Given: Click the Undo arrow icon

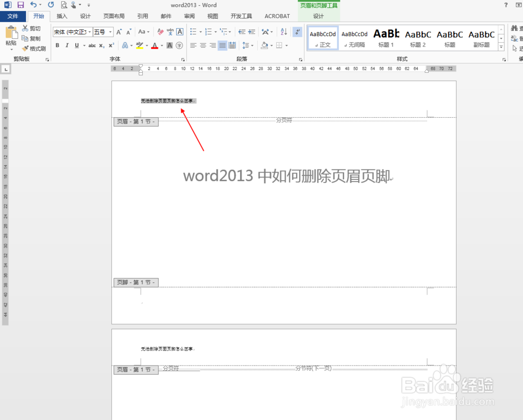Looking at the screenshot, I should [x=33, y=5].
